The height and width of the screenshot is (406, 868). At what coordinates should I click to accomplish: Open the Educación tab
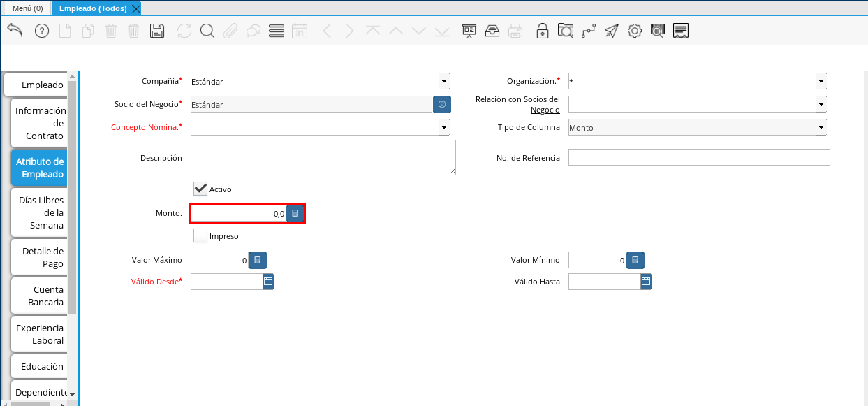coord(39,366)
